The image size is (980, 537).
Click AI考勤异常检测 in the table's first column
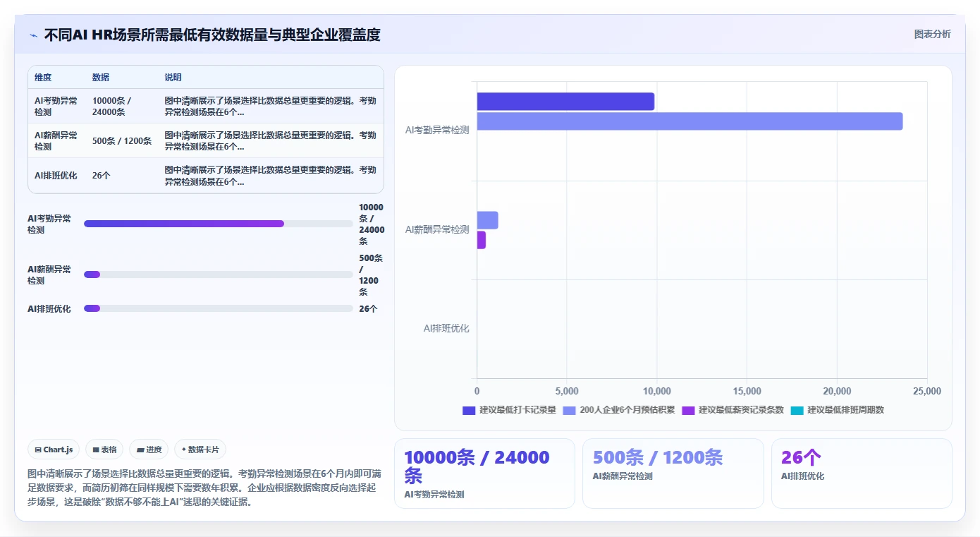pos(56,106)
